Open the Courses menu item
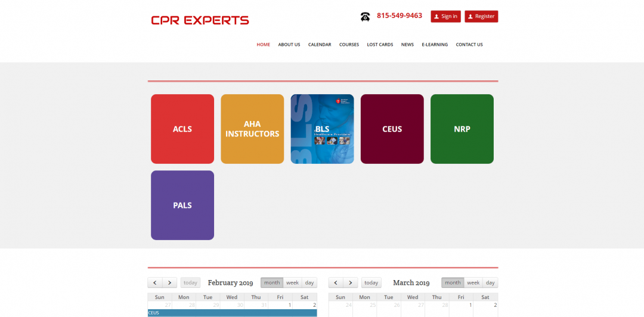Image resolution: width=644 pixels, height=317 pixels. (x=349, y=44)
